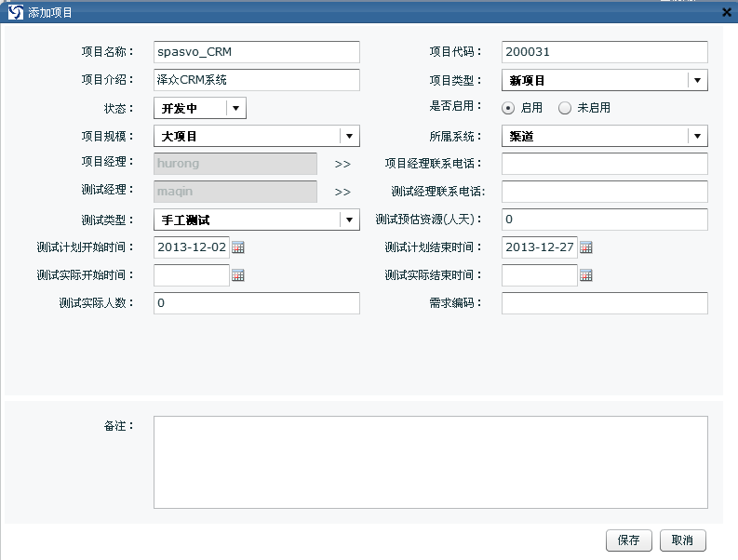Click the 项目经理联系电话 input field
The width and height of the screenshot is (738, 560).
604,164
